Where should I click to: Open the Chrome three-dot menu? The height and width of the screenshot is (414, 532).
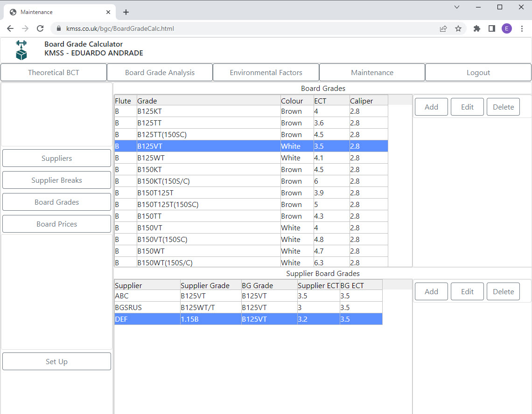[x=522, y=28]
